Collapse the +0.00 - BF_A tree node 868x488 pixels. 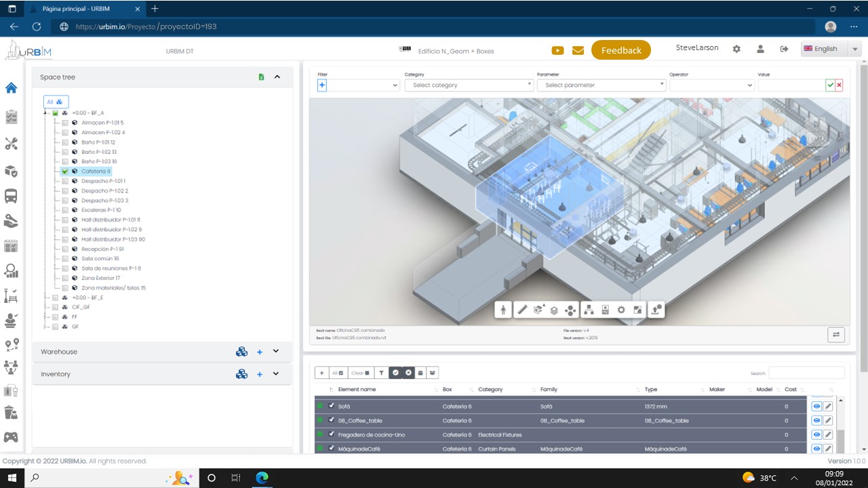[45, 113]
